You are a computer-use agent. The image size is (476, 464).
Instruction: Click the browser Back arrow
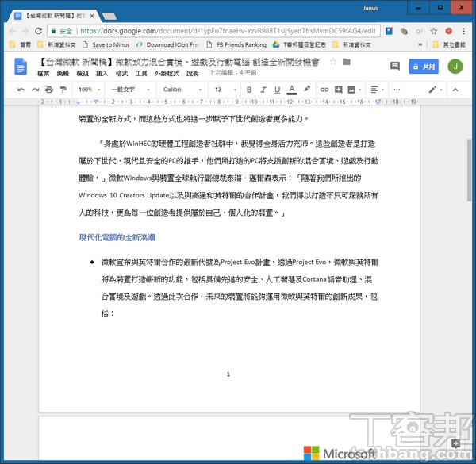pyautogui.click(x=13, y=31)
